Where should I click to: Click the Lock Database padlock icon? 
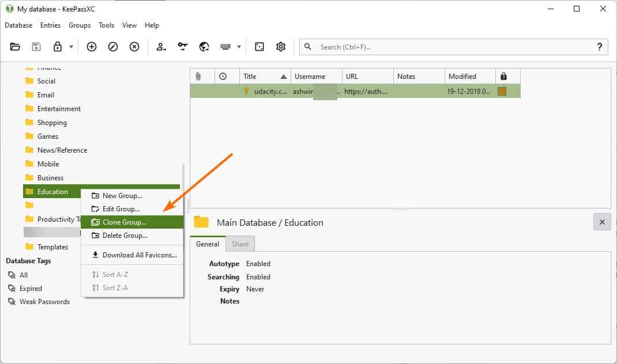point(58,47)
